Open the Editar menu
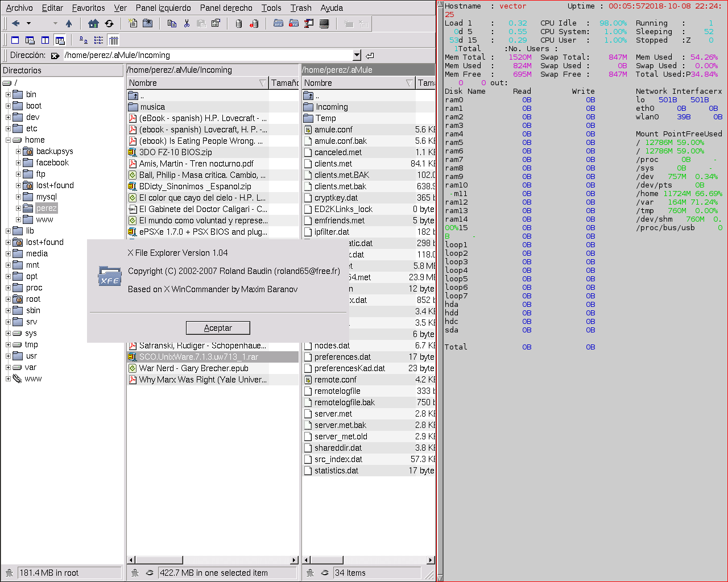728x582 pixels. point(52,8)
